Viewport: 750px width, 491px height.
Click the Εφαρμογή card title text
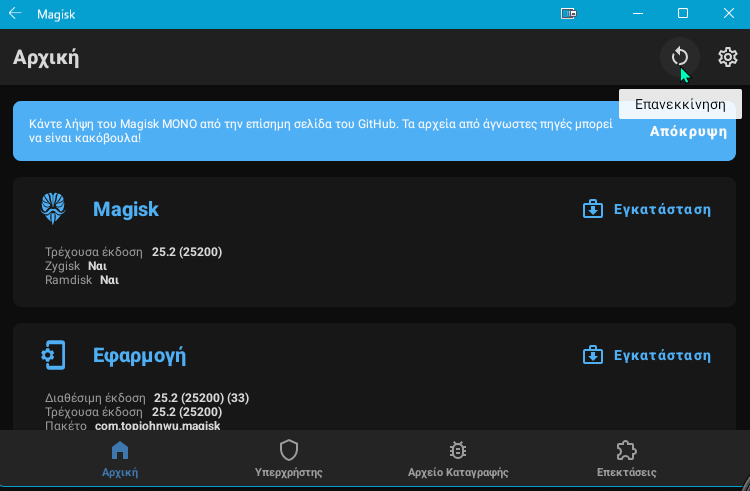pyautogui.click(x=139, y=356)
